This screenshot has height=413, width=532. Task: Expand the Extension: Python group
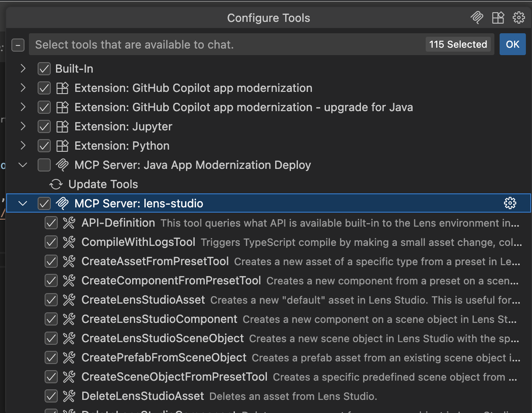pos(23,146)
